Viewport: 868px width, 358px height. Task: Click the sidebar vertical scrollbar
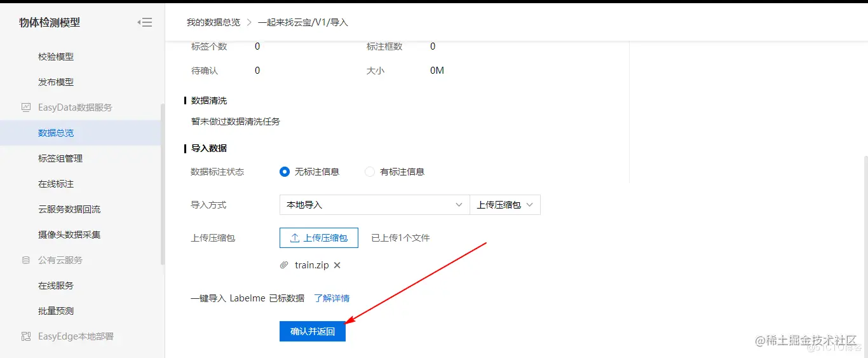[163, 184]
